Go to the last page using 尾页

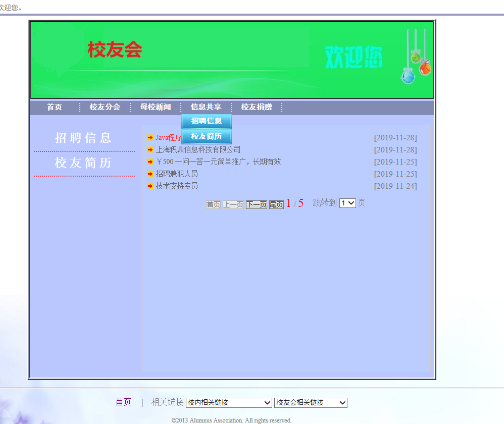[276, 204]
